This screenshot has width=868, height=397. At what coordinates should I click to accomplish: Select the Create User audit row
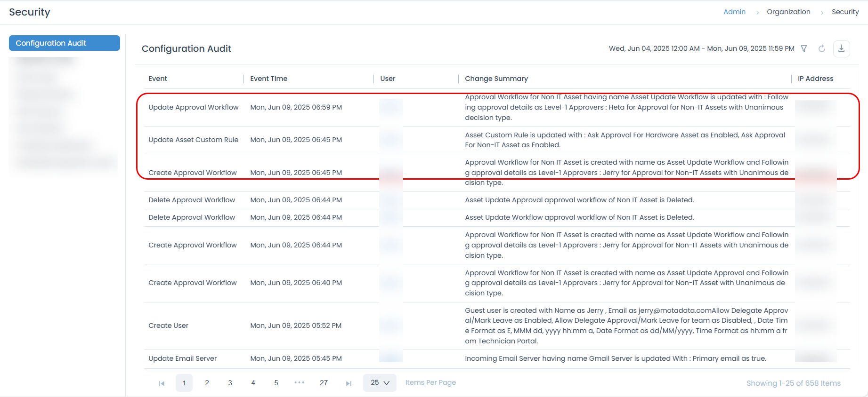pyautogui.click(x=168, y=326)
